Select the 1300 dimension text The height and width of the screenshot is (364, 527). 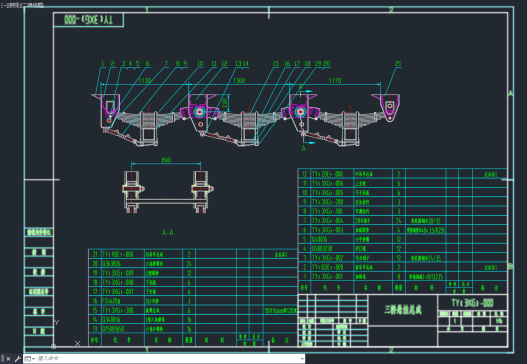[x=239, y=81]
